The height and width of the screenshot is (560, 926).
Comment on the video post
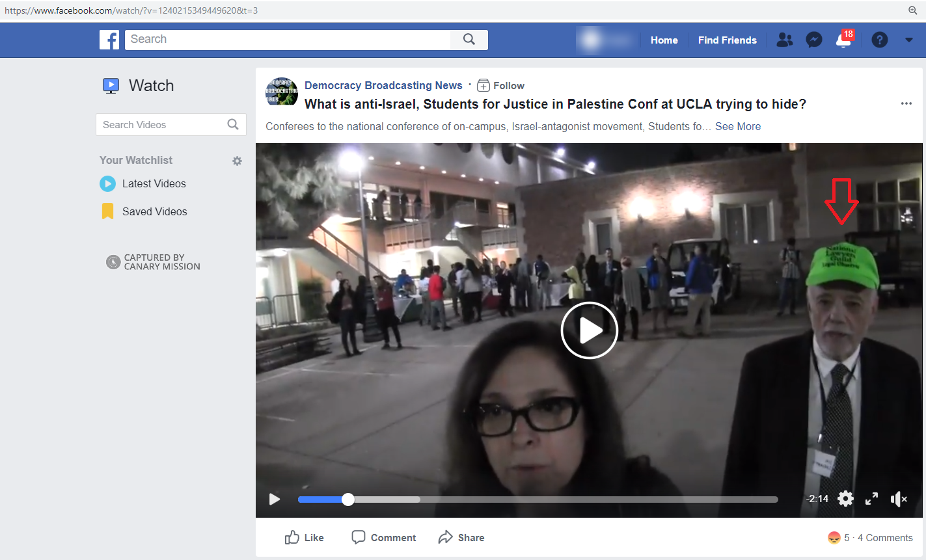tap(383, 537)
